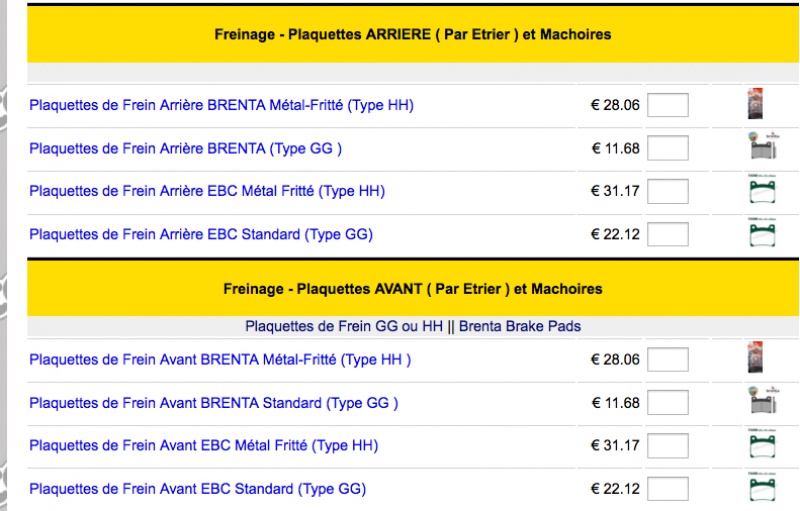Focus quantity box for front EBC Standard GG pads
Image resolution: width=800 pixels, height=511 pixels.
click(668, 489)
